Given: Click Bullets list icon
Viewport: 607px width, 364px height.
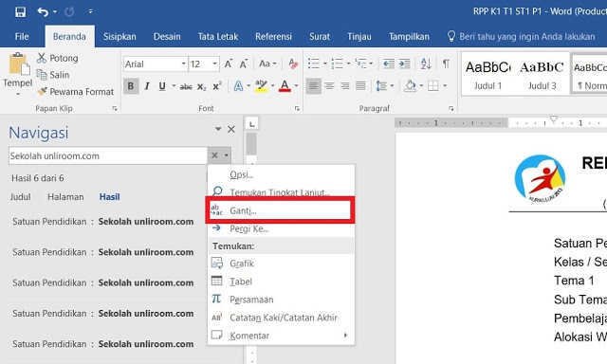Looking at the screenshot, I should [314, 64].
